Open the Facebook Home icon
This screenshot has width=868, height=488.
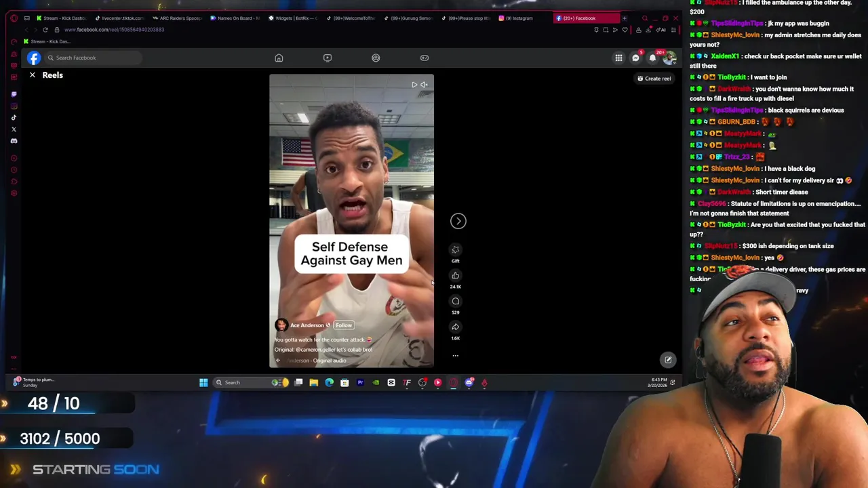point(279,58)
